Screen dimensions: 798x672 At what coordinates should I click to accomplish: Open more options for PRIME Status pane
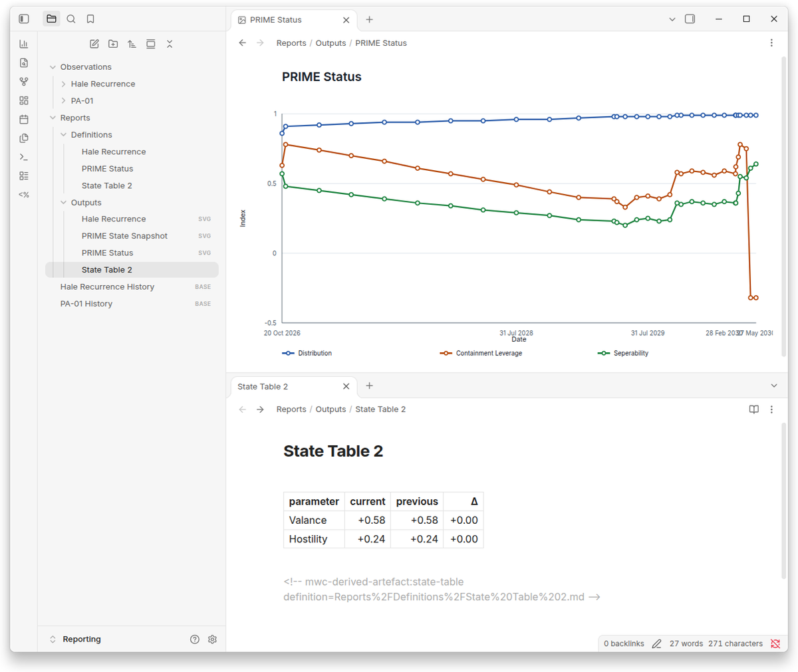point(771,43)
